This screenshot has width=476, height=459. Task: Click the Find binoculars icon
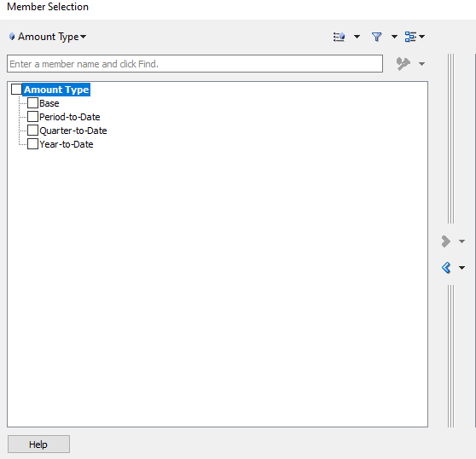[403, 64]
